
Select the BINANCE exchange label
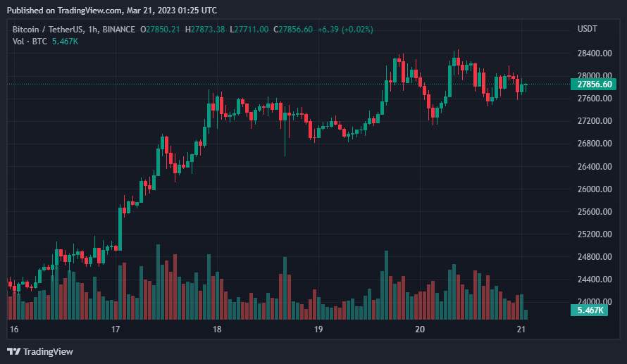pyautogui.click(x=119, y=30)
